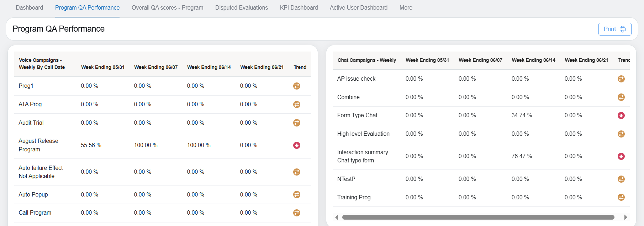The height and width of the screenshot is (226, 644).
Task: Switch to the Dashboard tab
Action: tap(30, 8)
